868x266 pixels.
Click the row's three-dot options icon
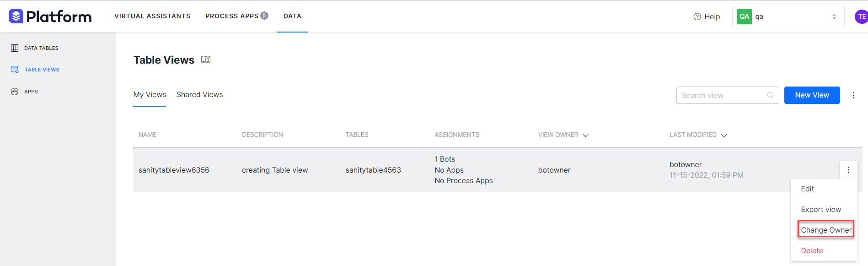848,170
